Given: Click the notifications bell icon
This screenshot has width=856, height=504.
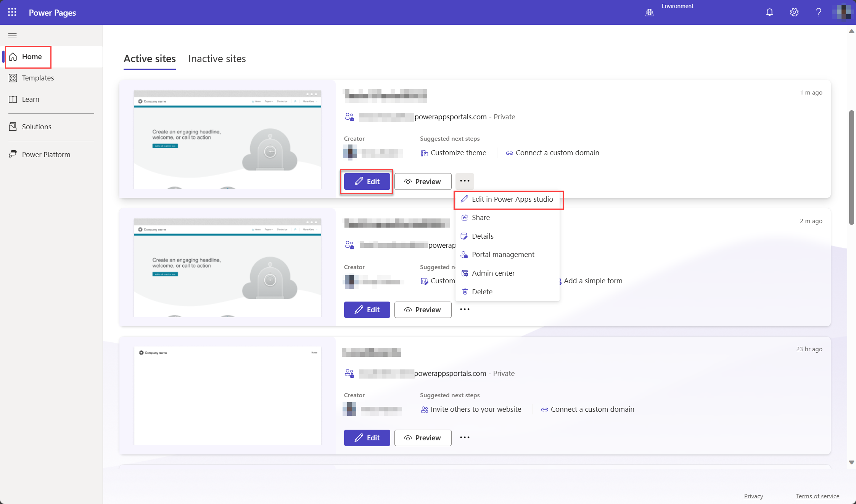Looking at the screenshot, I should point(769,12).
